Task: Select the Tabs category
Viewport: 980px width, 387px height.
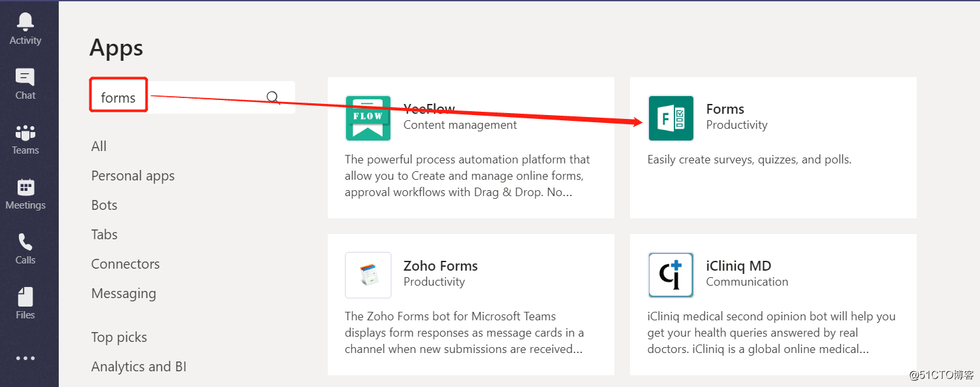Action: pyautogui.click(x=104, y=235)
